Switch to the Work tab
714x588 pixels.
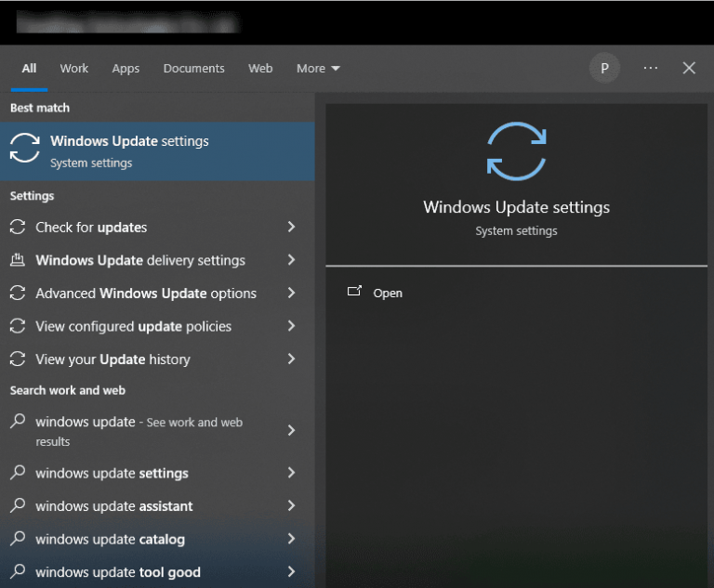pyautogui.click(x=74, y=69)
